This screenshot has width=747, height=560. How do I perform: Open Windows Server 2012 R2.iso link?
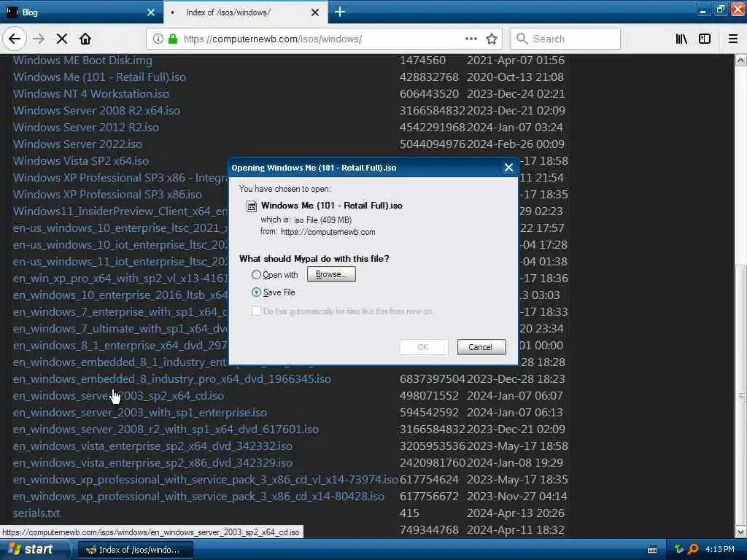pyautogui.click(x=86, y=128)
